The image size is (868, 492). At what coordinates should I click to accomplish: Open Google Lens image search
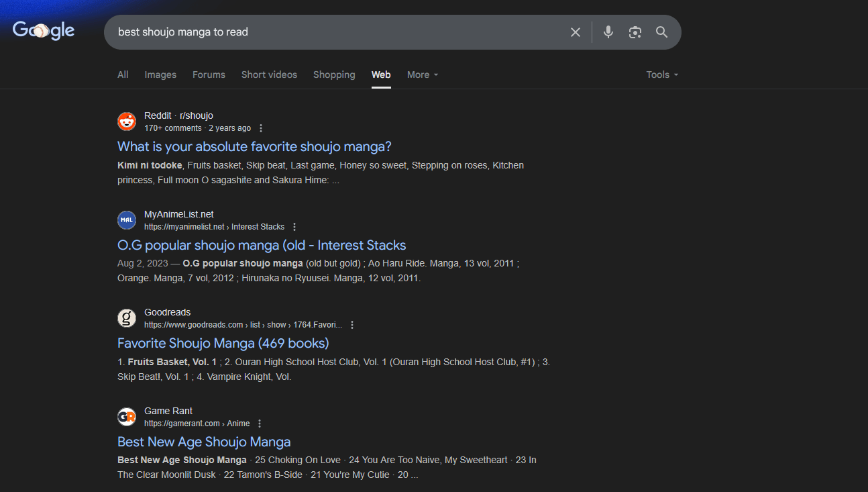point(635,32)
